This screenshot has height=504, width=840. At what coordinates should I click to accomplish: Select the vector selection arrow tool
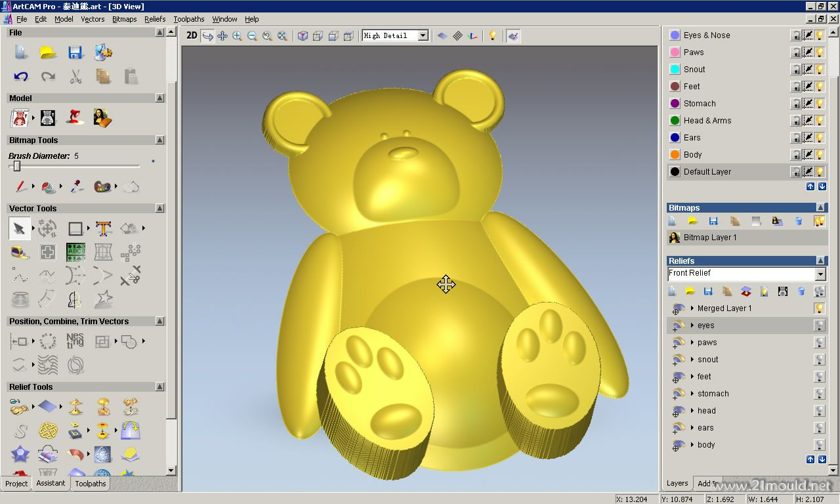pos(19,228)
